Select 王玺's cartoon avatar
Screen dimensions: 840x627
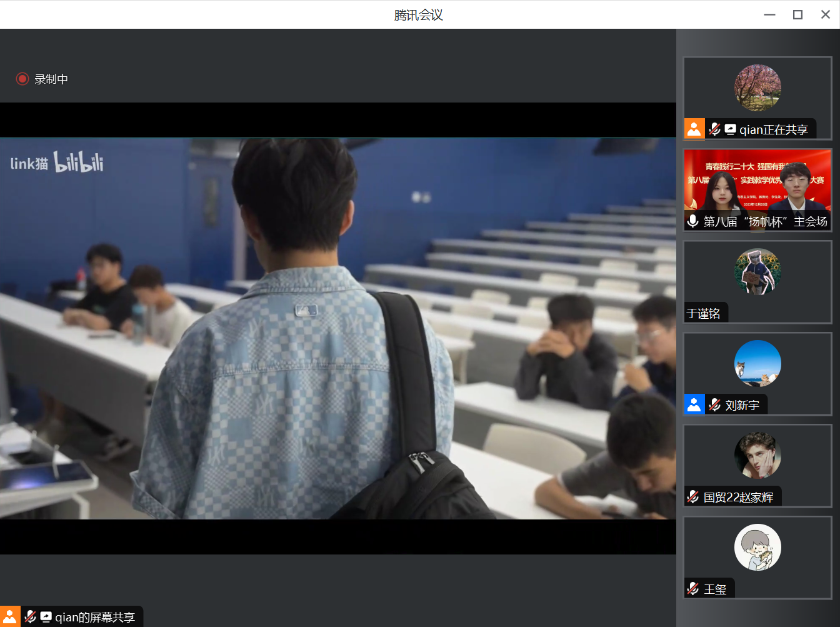click(757, 547)
